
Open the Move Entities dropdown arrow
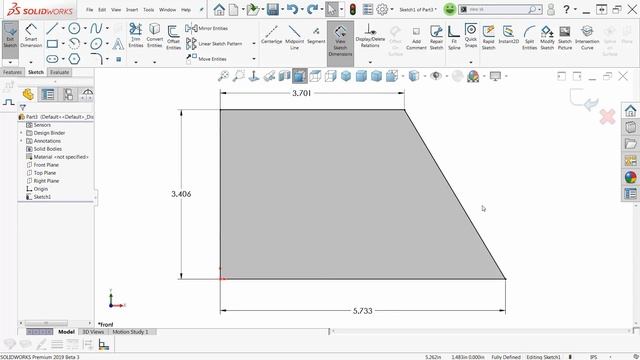254,59
